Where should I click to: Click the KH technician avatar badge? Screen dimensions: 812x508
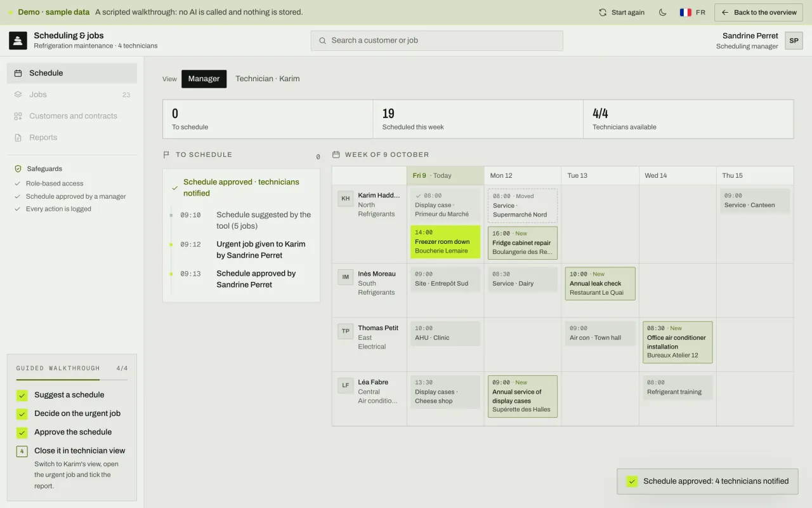click(x=346, y=198)
